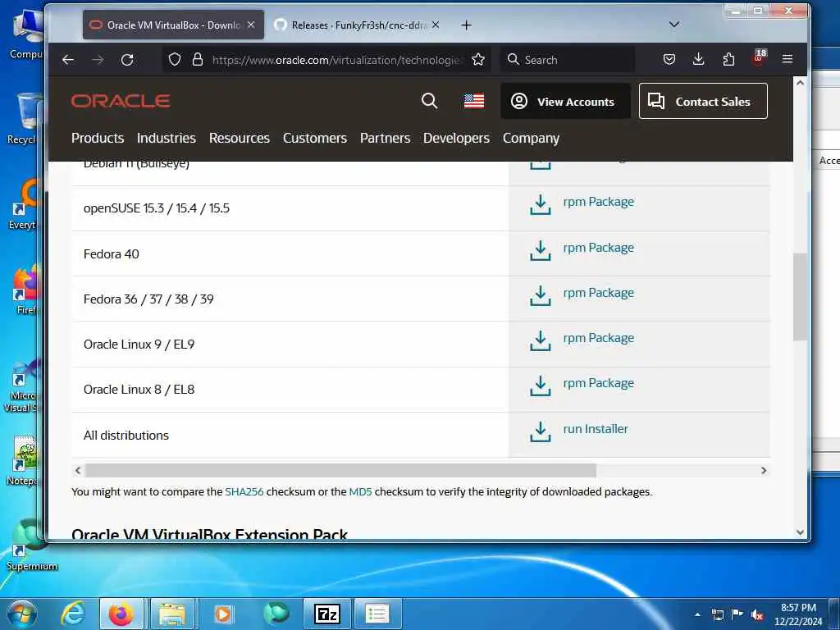Image resolution: width=840 pixels, height=630 pixels.
Task: Click the taskbar clock 8:57 PM
Action: coord(798,614)
